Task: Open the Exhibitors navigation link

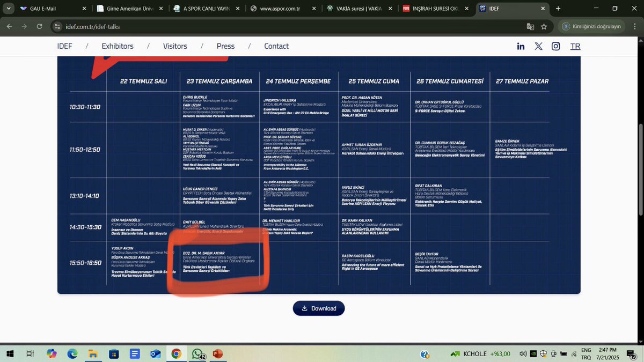Action: 118,46
